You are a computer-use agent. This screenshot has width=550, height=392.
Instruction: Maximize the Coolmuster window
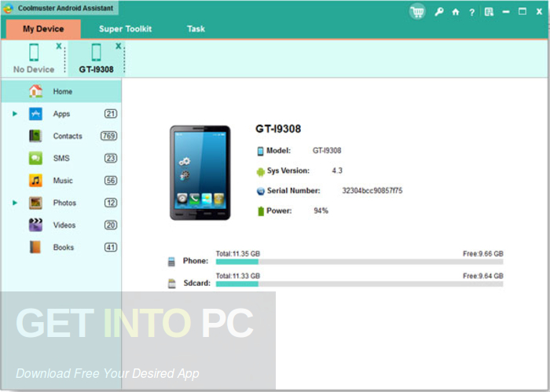pos(522,12)
